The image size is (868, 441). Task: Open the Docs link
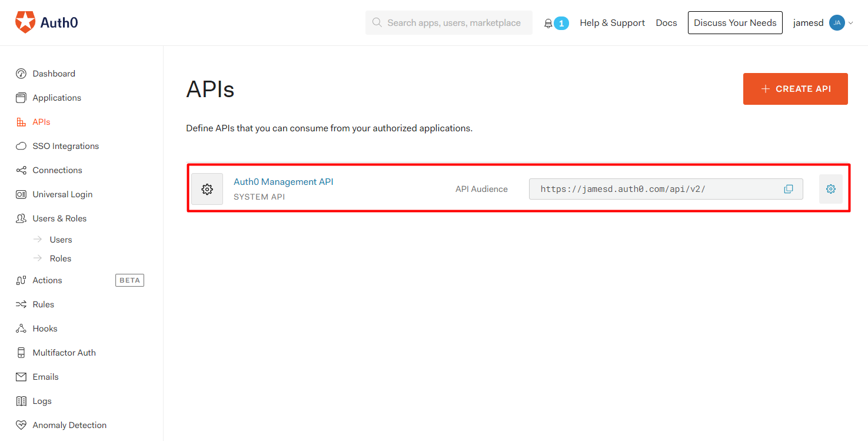[x=667, y=23]
